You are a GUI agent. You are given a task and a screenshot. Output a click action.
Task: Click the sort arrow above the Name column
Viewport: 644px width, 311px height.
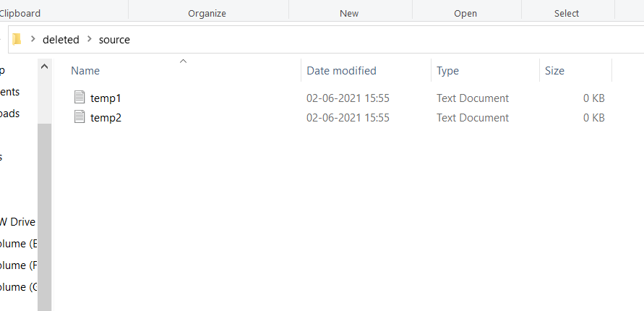click(183, 61)
